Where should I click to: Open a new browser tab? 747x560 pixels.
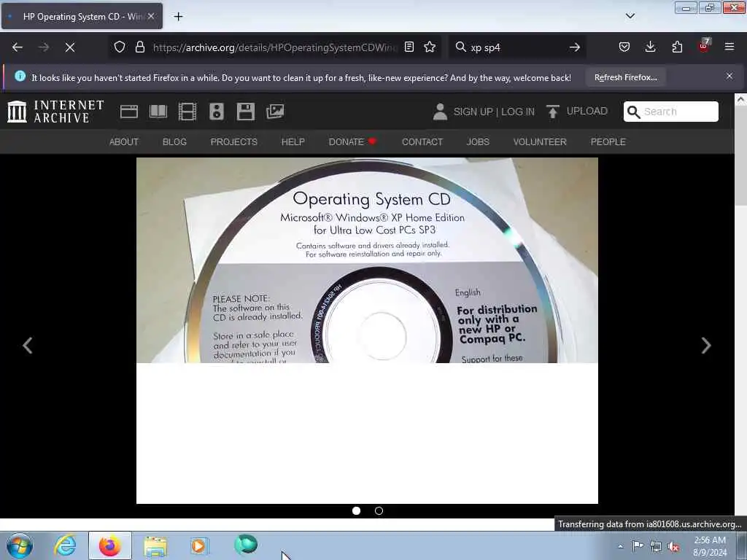pos(178,17)
